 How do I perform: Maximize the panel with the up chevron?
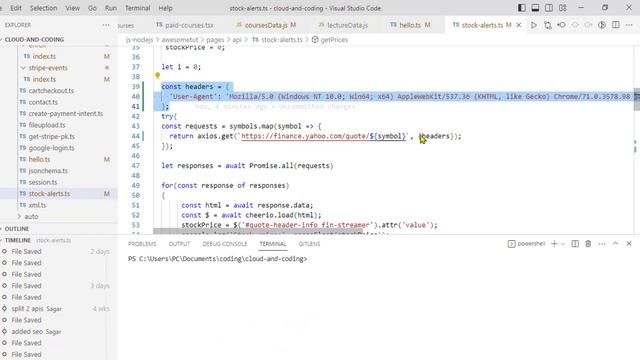(x=616, y=244)
